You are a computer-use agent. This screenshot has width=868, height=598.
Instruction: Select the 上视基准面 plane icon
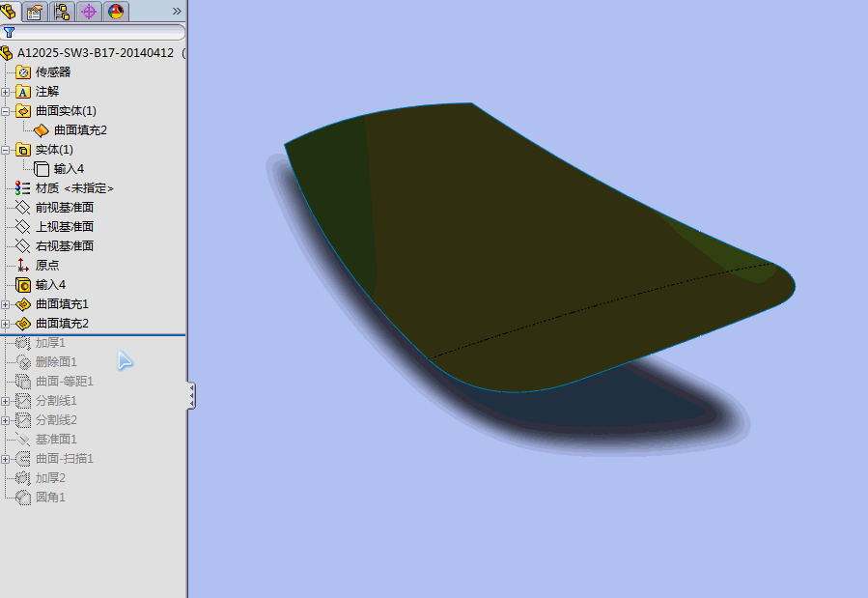[23, 226]
